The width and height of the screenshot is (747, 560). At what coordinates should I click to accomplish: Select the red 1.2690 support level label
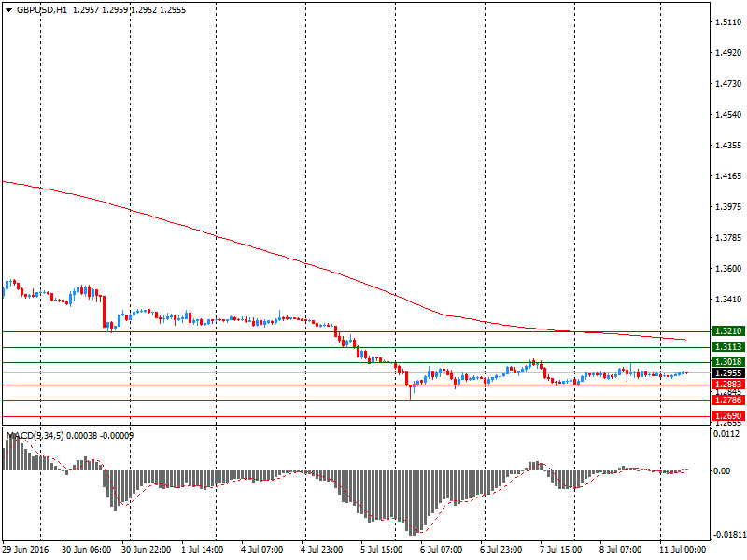tap(728, 416)
